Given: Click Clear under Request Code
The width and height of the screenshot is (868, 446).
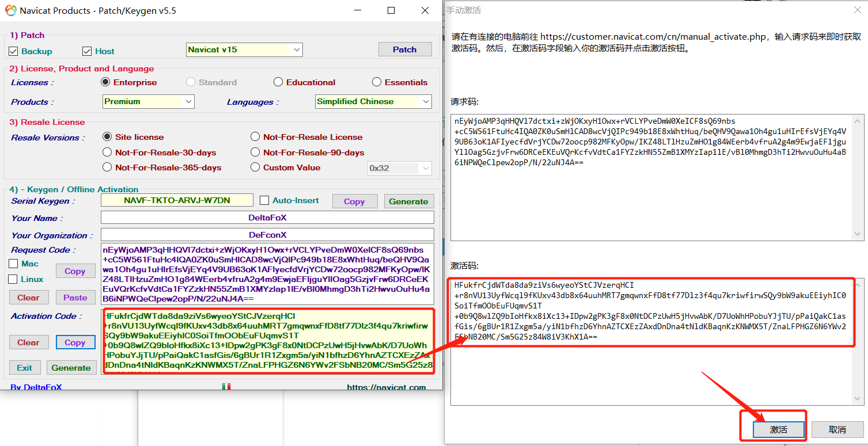Looking at the screenshot, I should pyautogui.click(x=28, y=298).
